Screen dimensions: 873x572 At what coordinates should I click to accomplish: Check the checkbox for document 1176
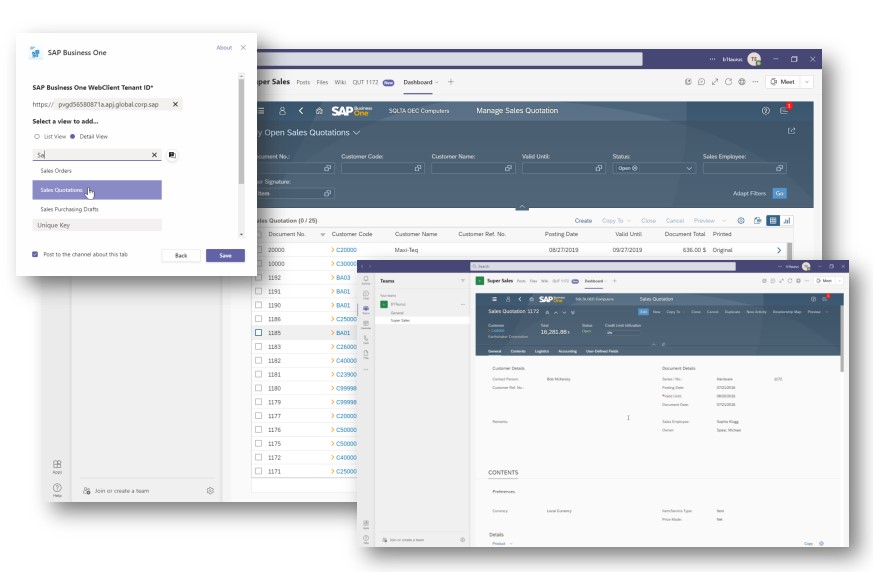258,429
